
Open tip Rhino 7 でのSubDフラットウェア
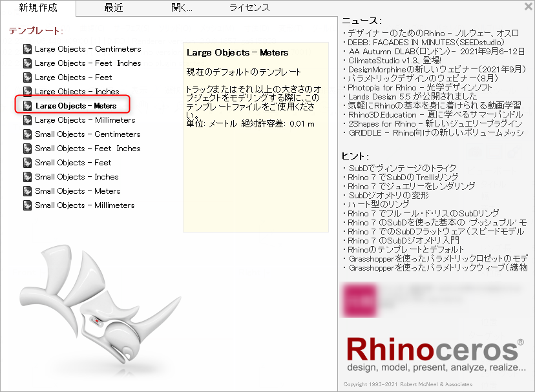(x=436, y=232)
